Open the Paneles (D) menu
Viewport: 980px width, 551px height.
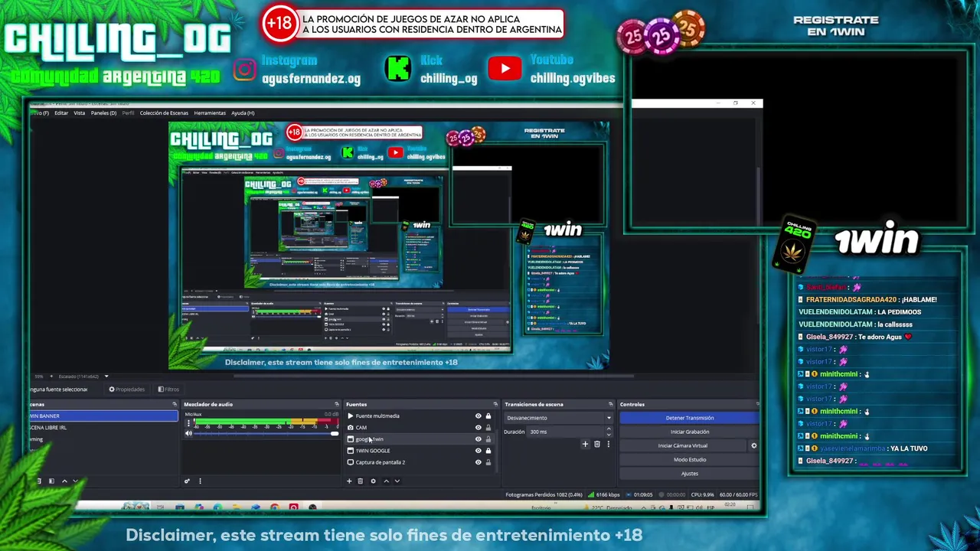point(103,112)
